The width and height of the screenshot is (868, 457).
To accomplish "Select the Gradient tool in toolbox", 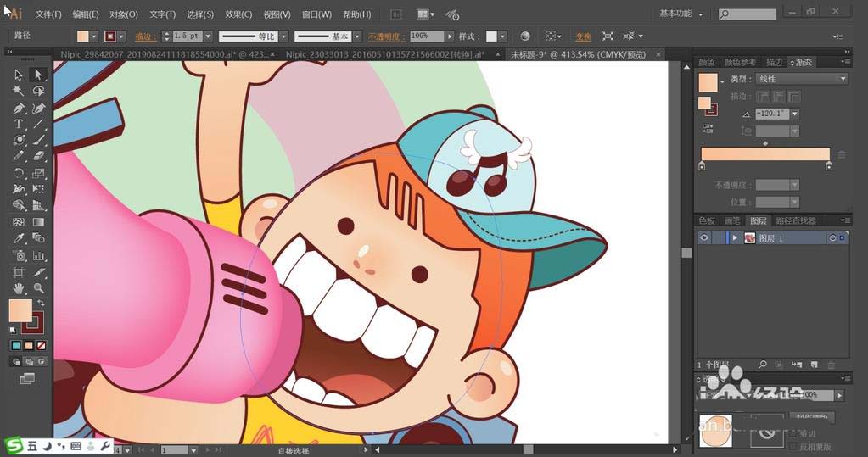I will 38,222.
